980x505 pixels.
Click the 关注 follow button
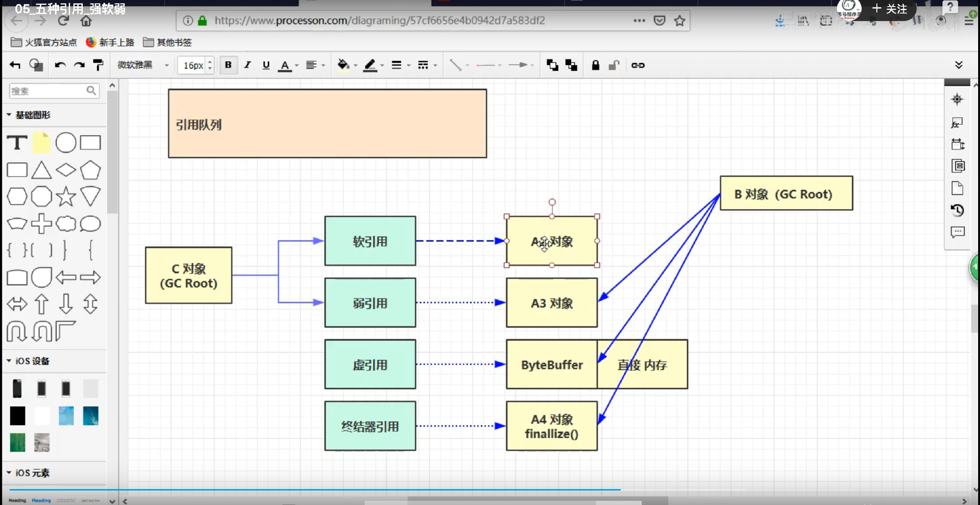(889, 9)
